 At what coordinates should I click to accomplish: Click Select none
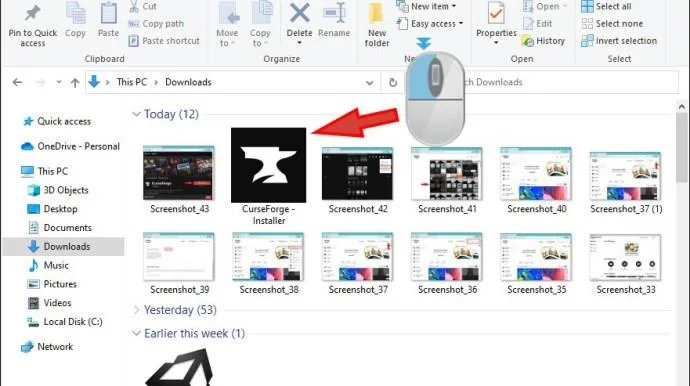(612, 23)
